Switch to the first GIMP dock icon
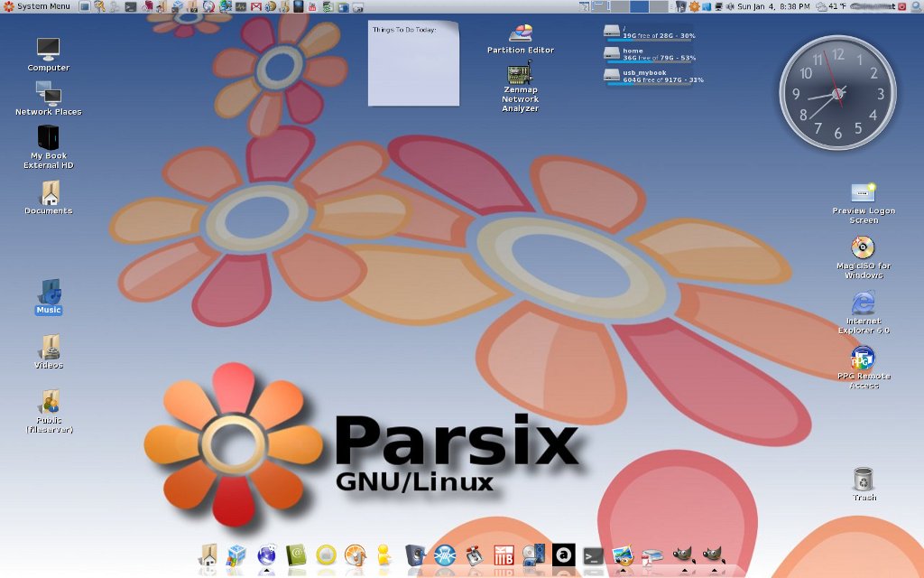 (x=682, y=555)
